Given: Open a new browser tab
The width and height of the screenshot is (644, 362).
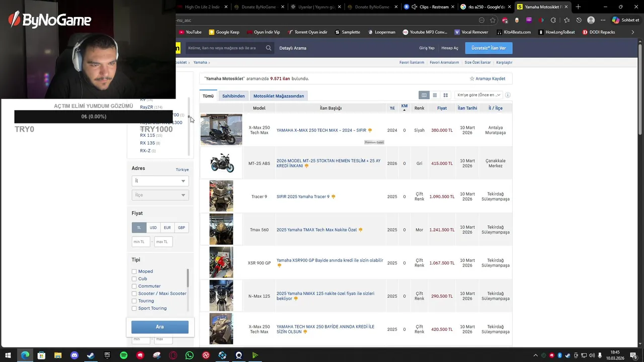Looking at the screenshot, I should coord(578,7).
